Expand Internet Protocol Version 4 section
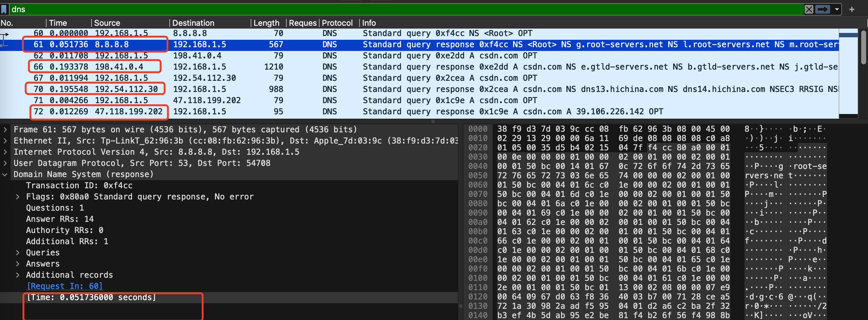This screenshot has height=320, width=868. click(x=5, y=152)
